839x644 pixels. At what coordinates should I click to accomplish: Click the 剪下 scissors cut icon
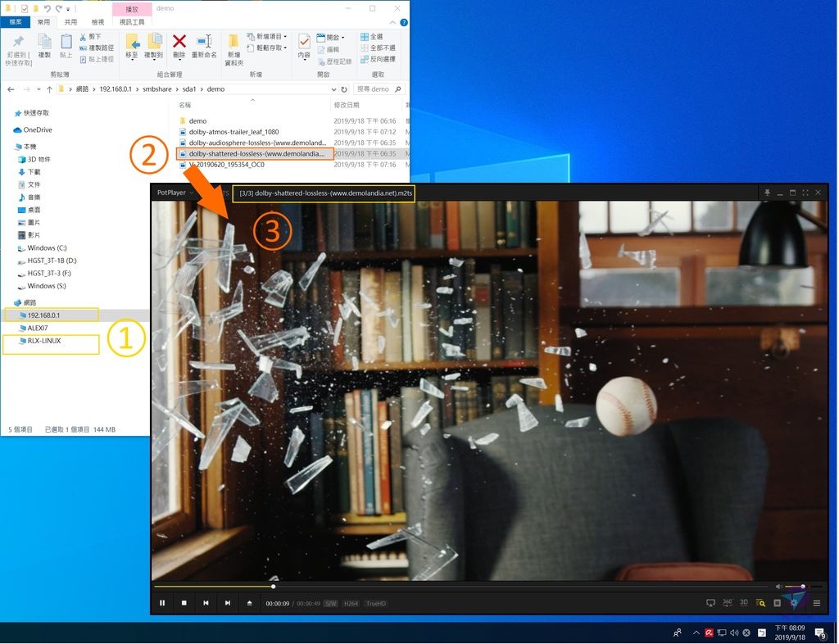pyautogui.click(x=83, y=37)
